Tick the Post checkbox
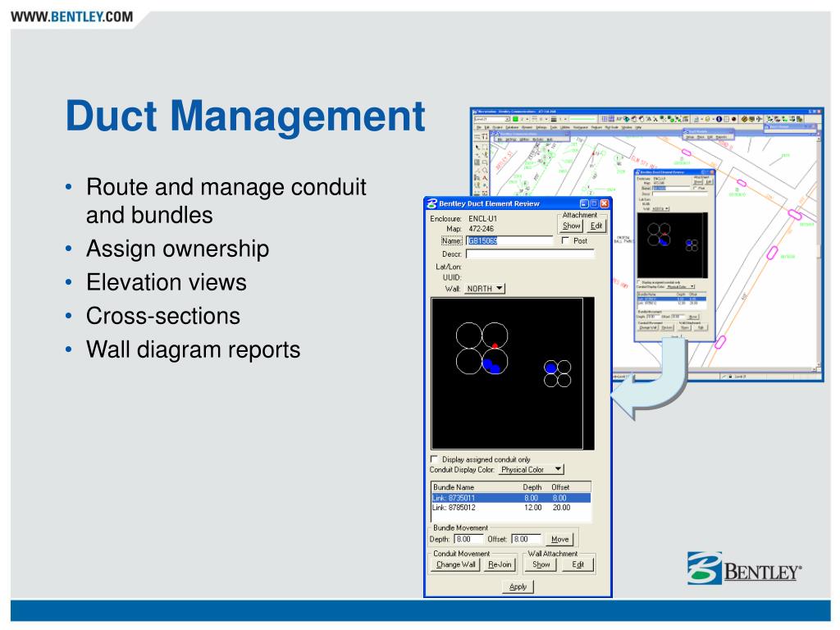The image size is (840, 630). (x=565, y=240)
